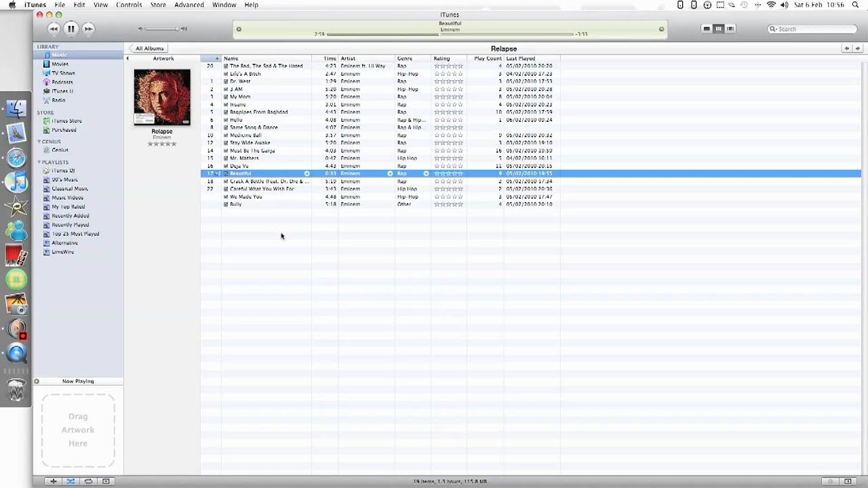This screenshot has height=488, width=868.
Task: Toggle shuffle at the bottom bar
Action: 71,481
